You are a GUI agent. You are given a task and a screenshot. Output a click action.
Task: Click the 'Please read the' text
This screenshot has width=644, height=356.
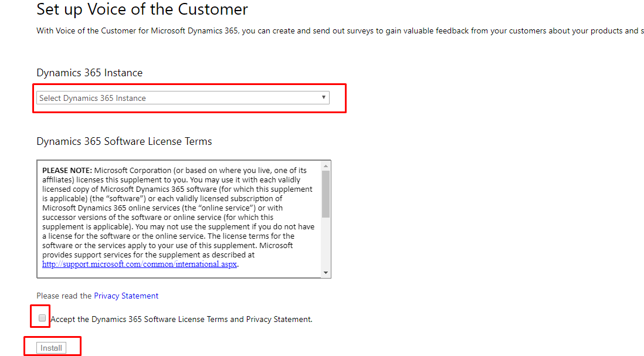64,296
